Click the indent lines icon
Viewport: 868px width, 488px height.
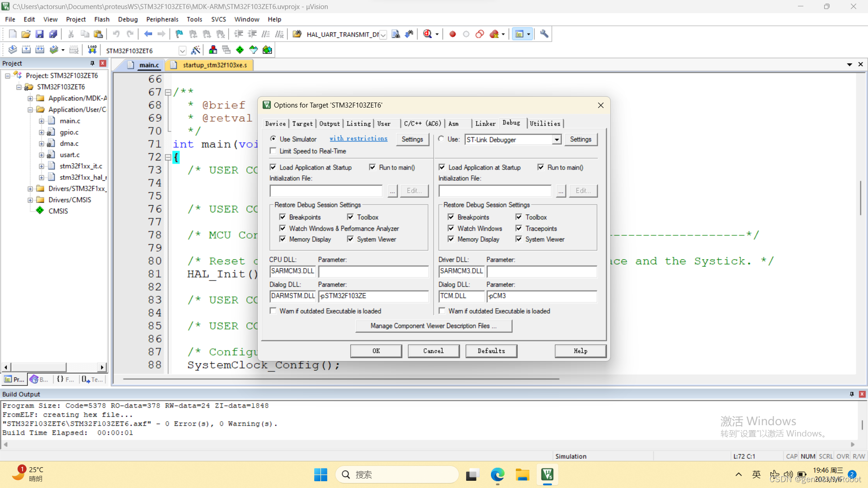click(x=238, y=34)
